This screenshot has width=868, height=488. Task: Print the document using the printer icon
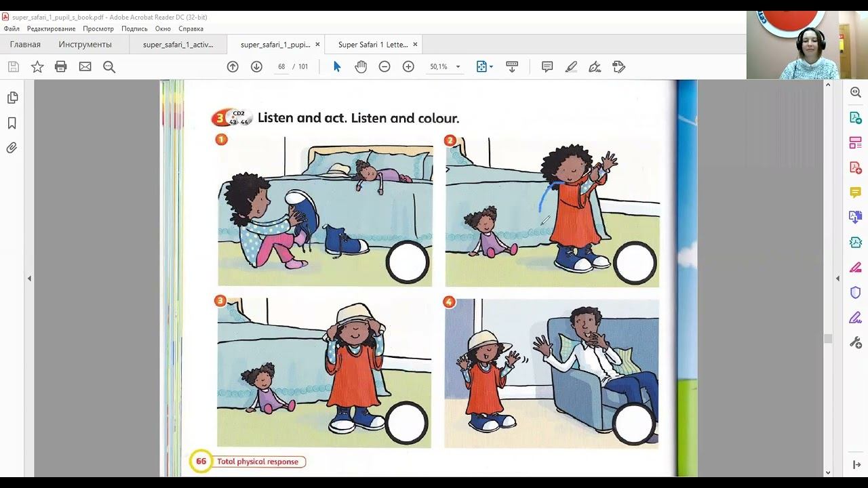pyautogui.click(x=61, y=66)
